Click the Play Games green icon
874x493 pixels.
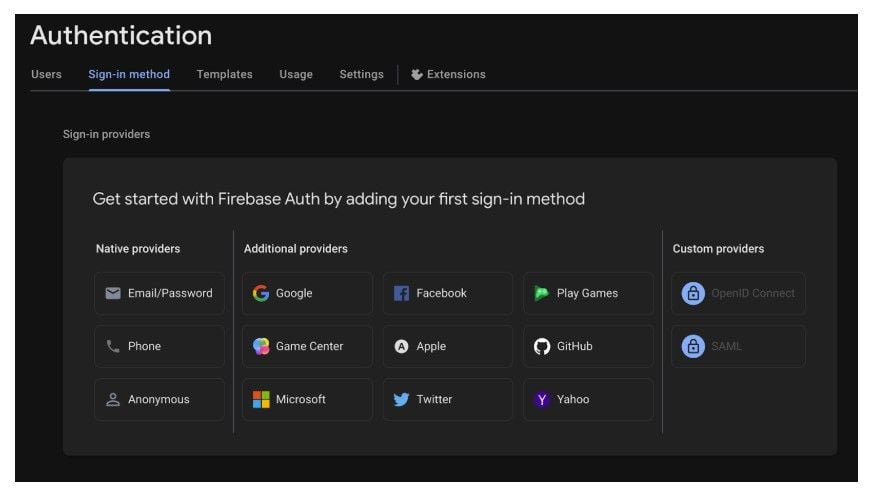coord(542,293)
